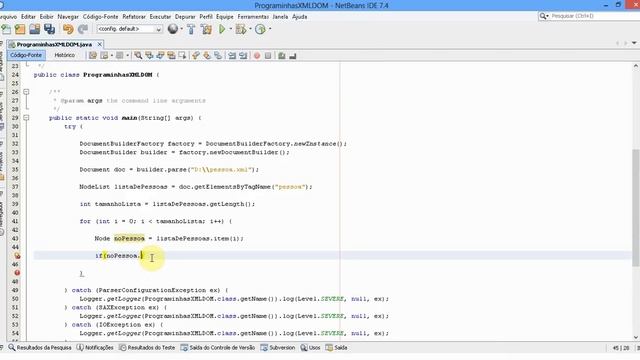Click the Stop Macro Recording square icon
Screen dimensions: 640x360
click(268, 56)
